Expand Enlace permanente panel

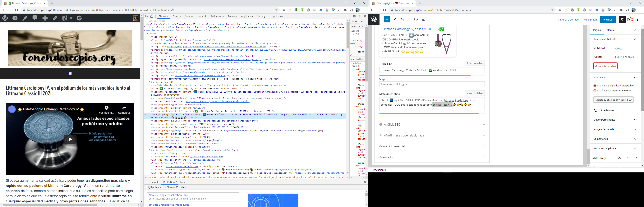coord(615,120)
